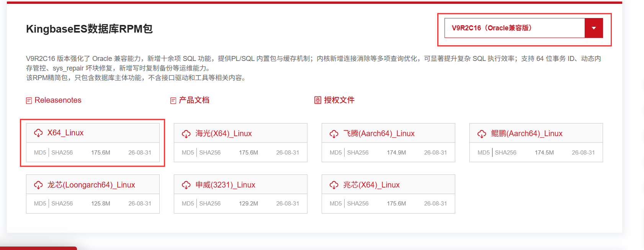644x250 pixels.
Task: View MD5 for 鲲鹏(Aarch64)_Linux package
Action: [x=483, y=153]
